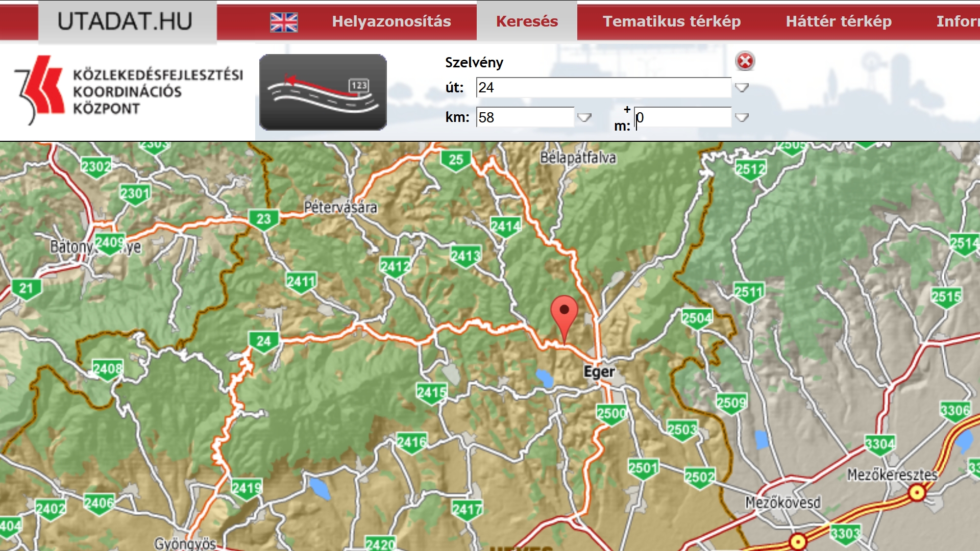Expand the km value dropdown
The image size is (980, 551).
click(x=584, y=118)
